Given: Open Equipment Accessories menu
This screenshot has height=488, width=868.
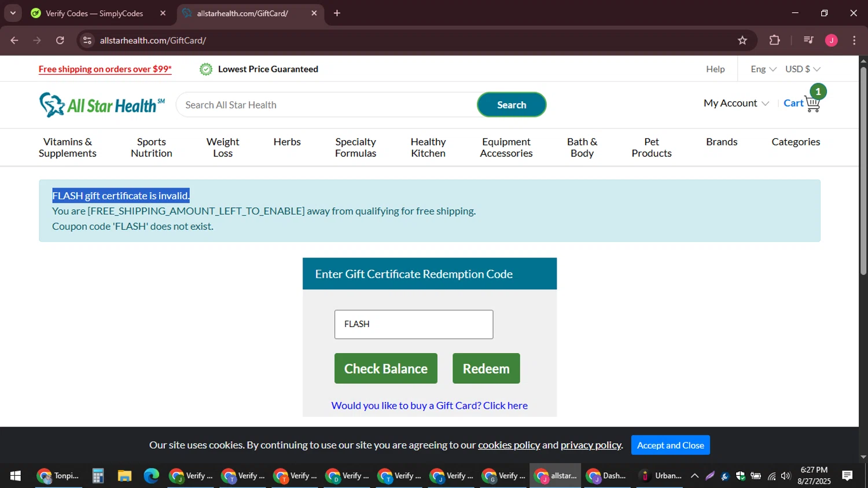Looking at the screenshot, I should pos(506,148).
